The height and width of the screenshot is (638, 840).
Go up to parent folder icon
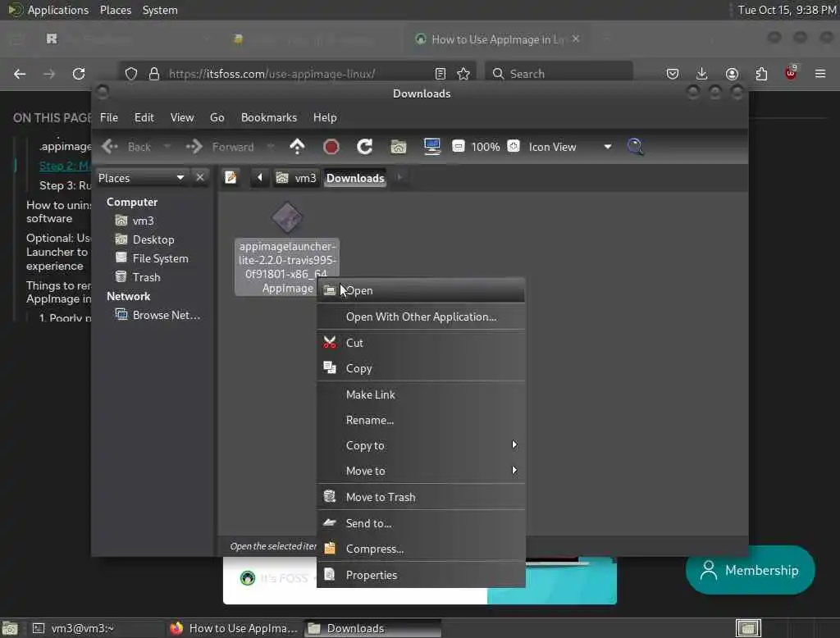[x=297, y=146]
